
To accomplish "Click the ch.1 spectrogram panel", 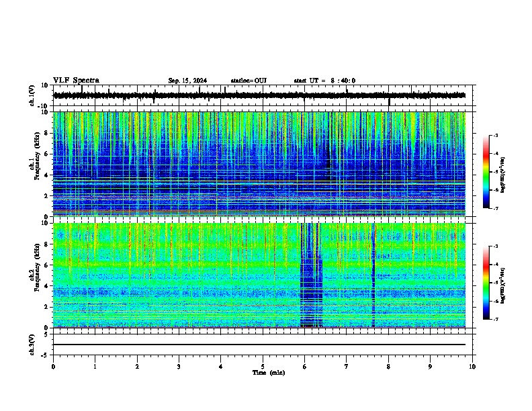I will (x=259, y=164).
